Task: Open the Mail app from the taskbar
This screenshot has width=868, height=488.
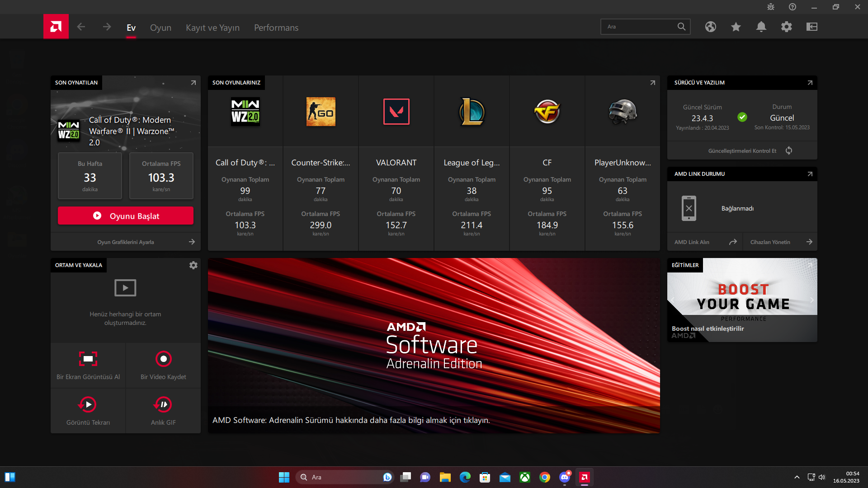Action: point(505,477)
